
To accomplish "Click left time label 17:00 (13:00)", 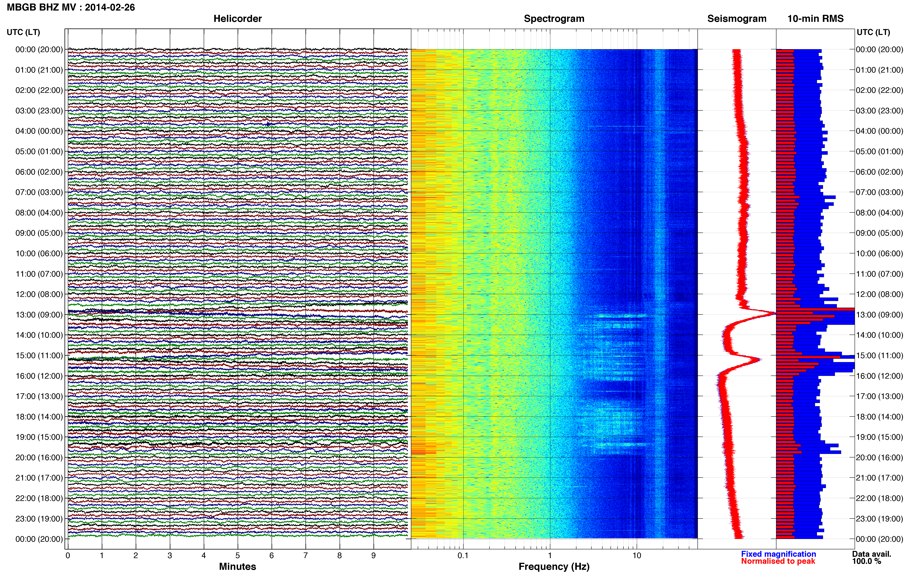I will [39, 396].
